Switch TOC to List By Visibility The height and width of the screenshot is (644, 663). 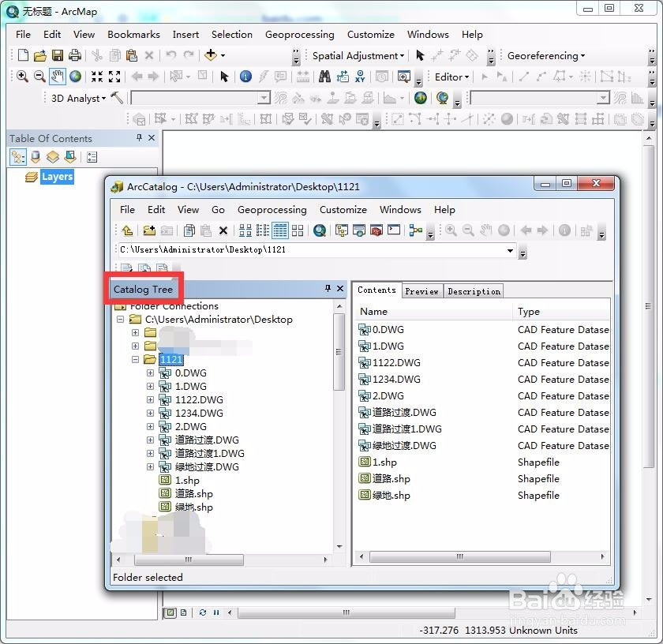(x=52, y=157)
